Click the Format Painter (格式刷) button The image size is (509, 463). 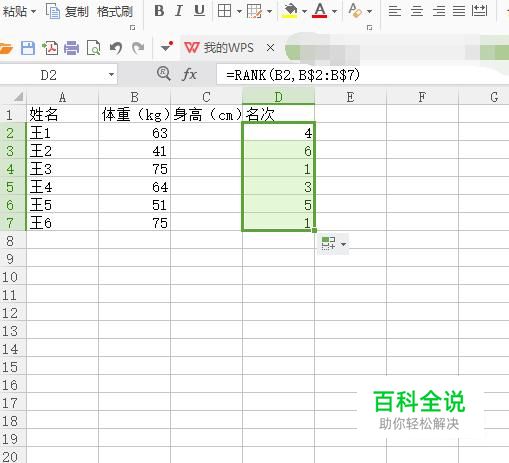115,12
